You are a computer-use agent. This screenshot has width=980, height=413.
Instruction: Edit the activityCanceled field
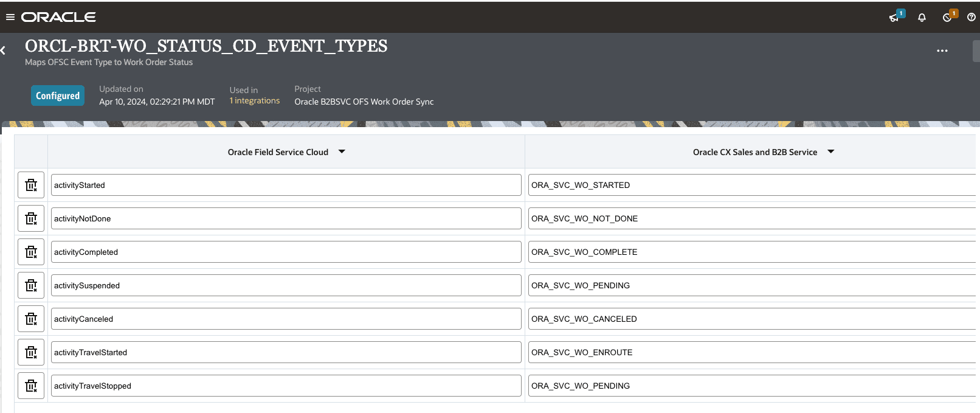click(286, 319)
